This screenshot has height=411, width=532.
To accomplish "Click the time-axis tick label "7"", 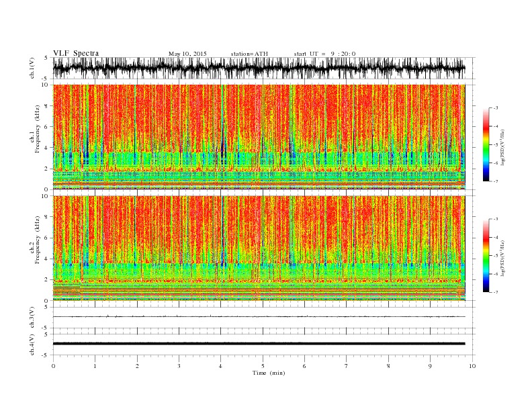I will tap(347, 366).
